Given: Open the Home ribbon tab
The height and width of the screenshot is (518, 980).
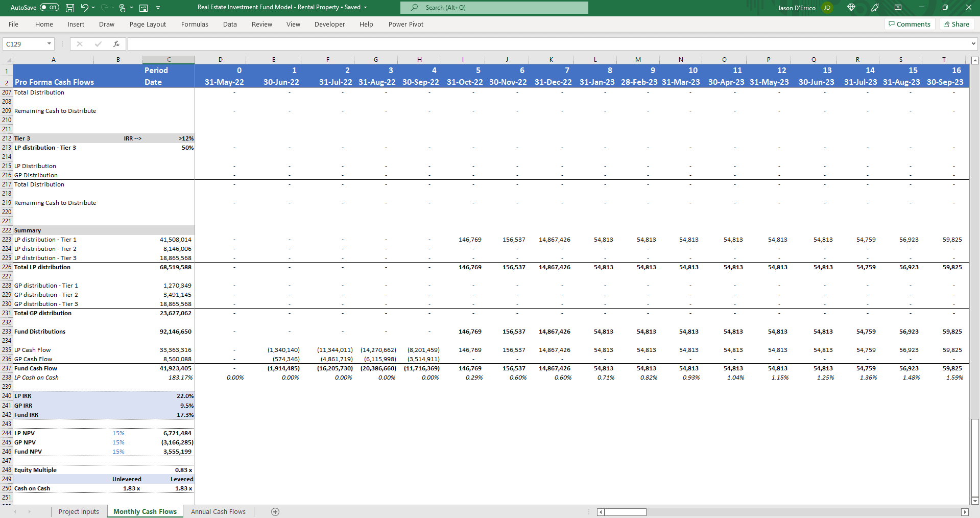Looking at the screenshot, I should [x=44, y=24].
